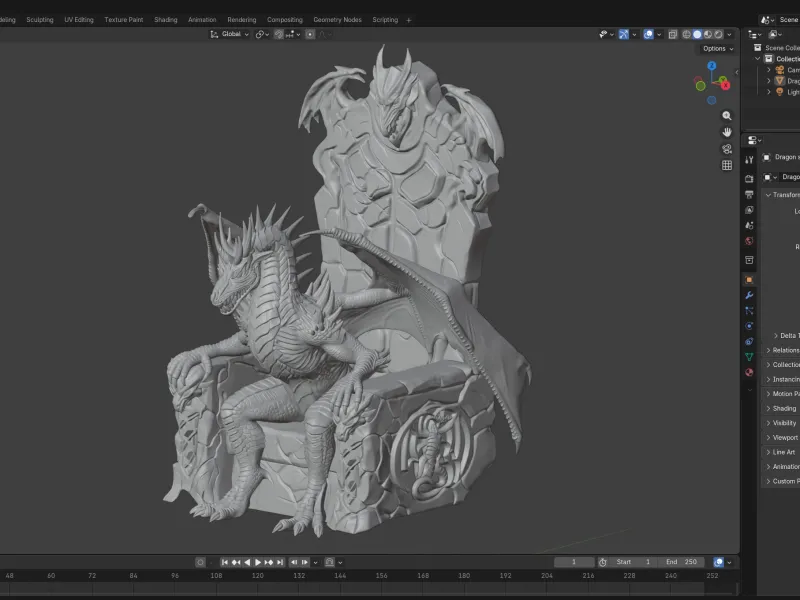The image size is (800, 600).
Task: Open the object visibility and selectability dropdown
Action: [x=606, y=34]
